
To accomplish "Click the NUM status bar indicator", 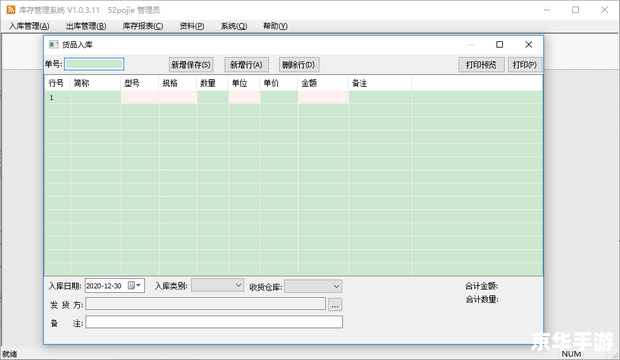I will coord(571,354).
